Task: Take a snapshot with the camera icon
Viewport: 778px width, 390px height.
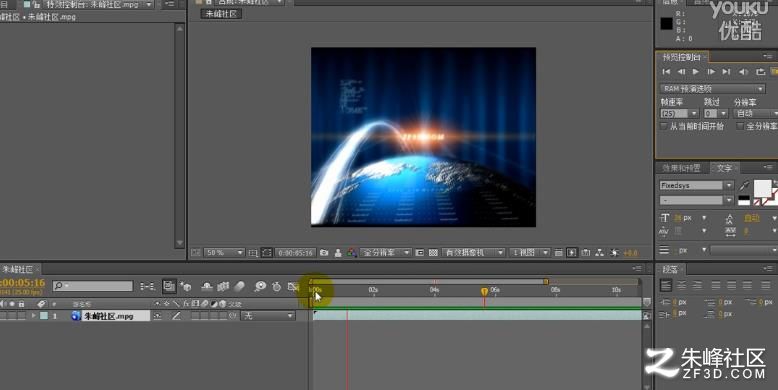Action: click(324, 253)
